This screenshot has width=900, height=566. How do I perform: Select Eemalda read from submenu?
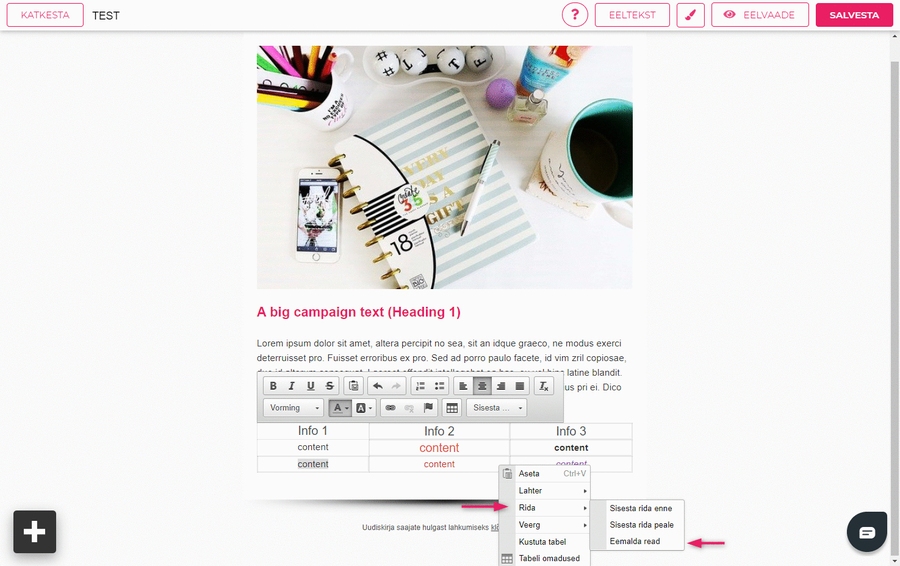click(635, 542)
